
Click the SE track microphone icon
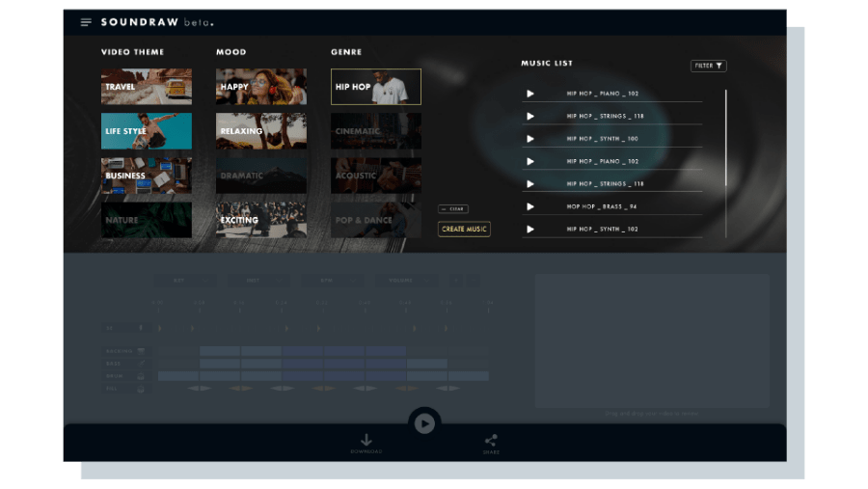point(141,328)
